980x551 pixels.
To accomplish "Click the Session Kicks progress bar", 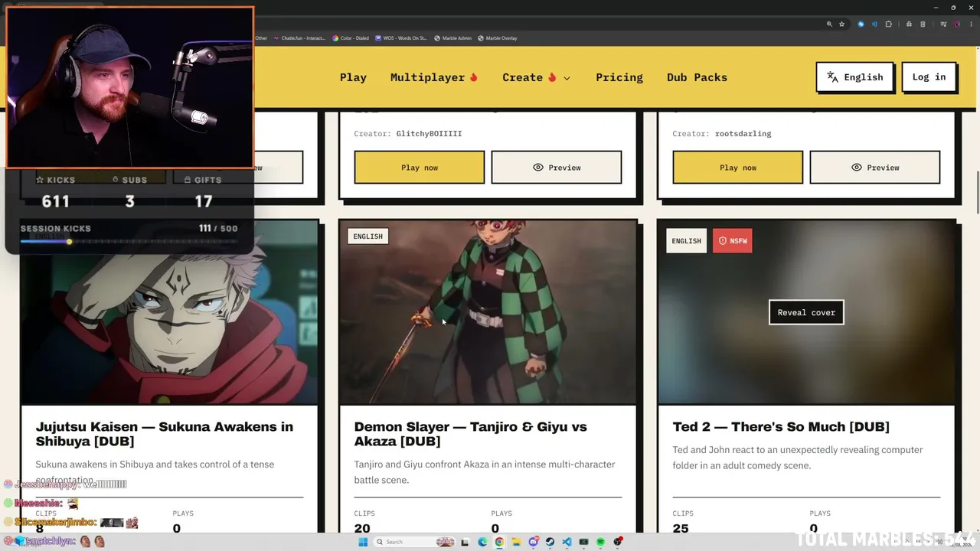I will 129,242.
